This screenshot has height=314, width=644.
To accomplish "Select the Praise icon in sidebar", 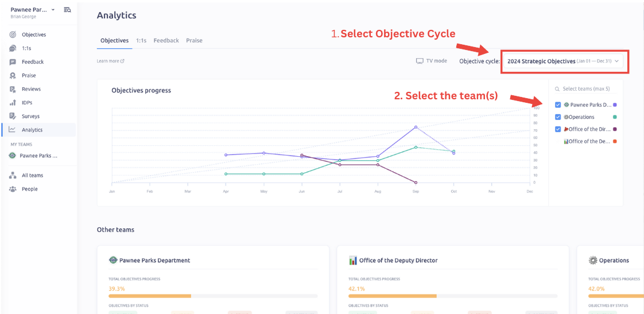I will (x=13, y=76).
